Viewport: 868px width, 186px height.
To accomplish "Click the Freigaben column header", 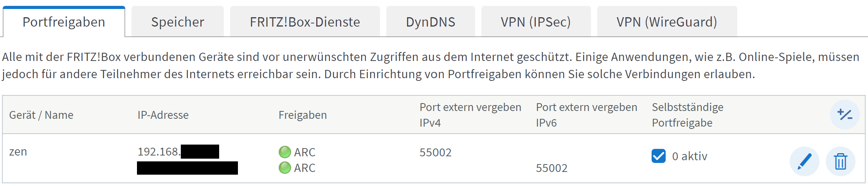I will (303, 115).
